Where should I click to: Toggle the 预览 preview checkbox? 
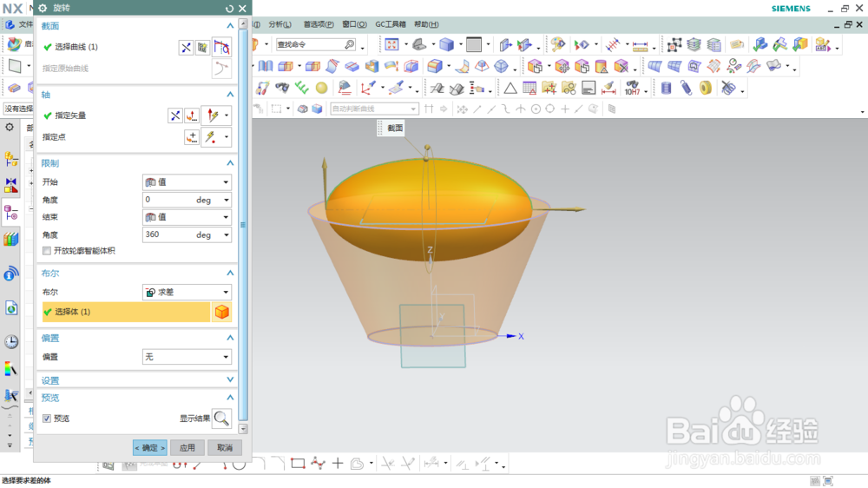pyautogui.click(x=47, y=419)
